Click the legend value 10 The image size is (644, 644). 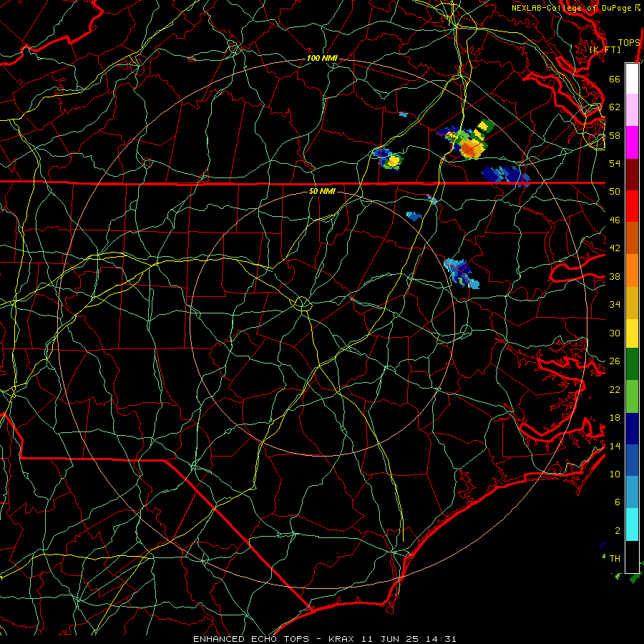[615, 474]
